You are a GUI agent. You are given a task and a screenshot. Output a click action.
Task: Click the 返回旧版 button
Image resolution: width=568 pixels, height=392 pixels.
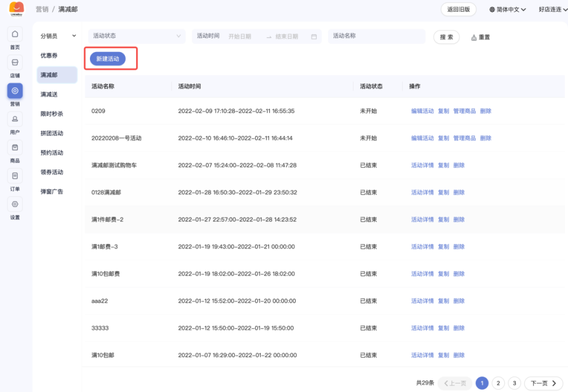click(458, 9)
